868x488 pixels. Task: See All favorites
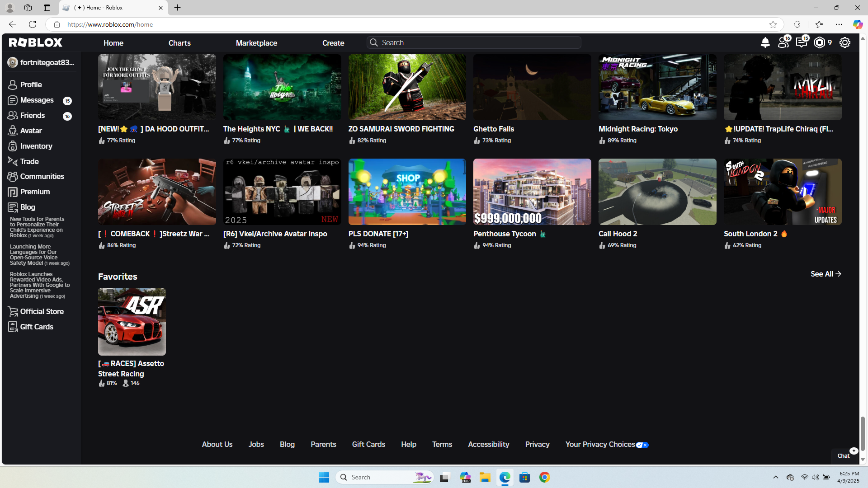[x=826, y=274]
